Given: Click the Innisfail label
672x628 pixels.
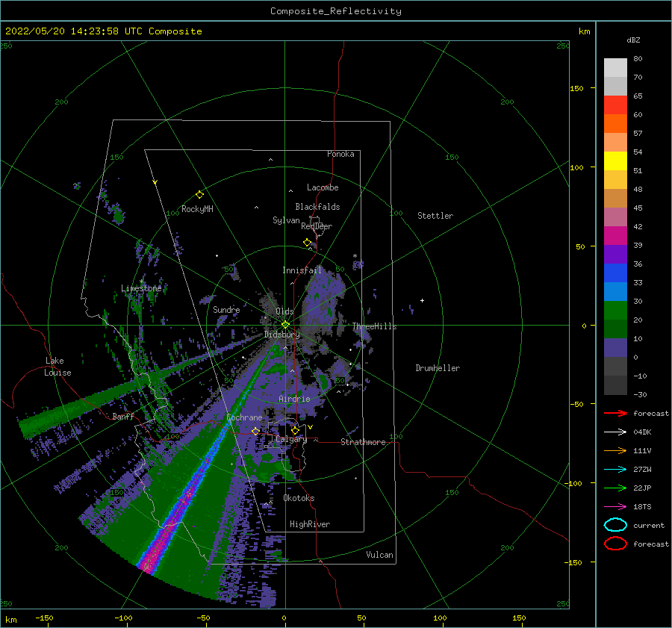Looking at the screenshot, I should (302, 270).
